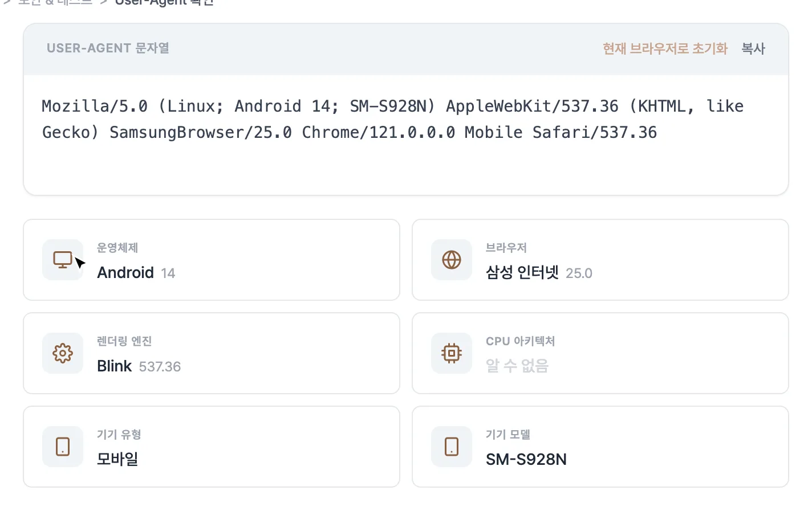Click the CPU 아키텍처 label
Screen dimensions: 812x511
click(x=521, y=341)
